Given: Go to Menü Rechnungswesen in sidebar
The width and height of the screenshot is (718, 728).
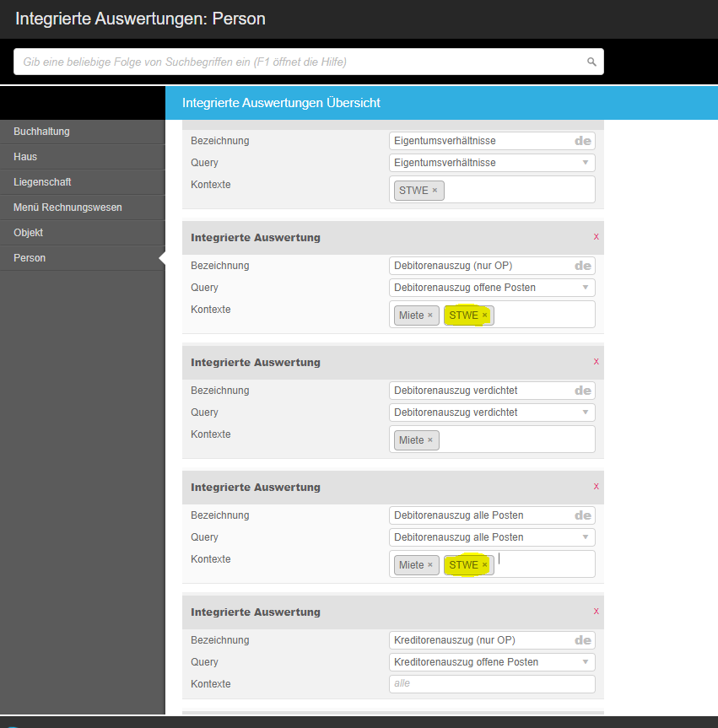Looking at the screenshot, I should tap(82, 208).
